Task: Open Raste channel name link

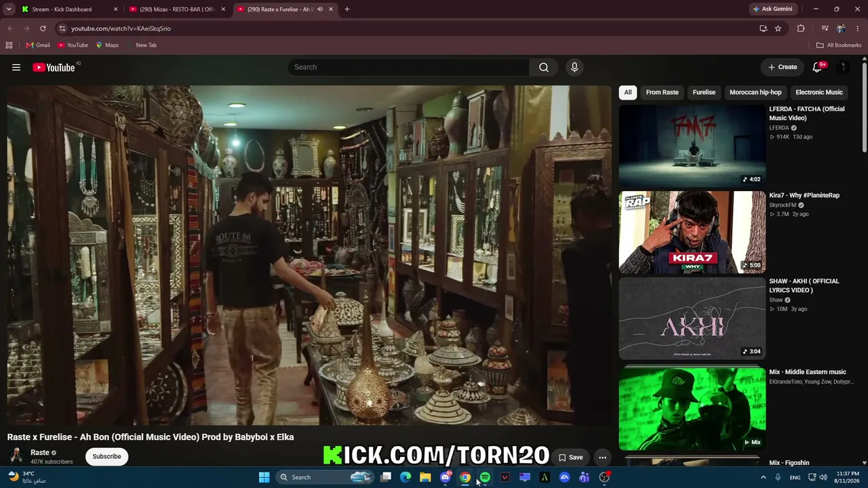Action: (x=40, y=453)
